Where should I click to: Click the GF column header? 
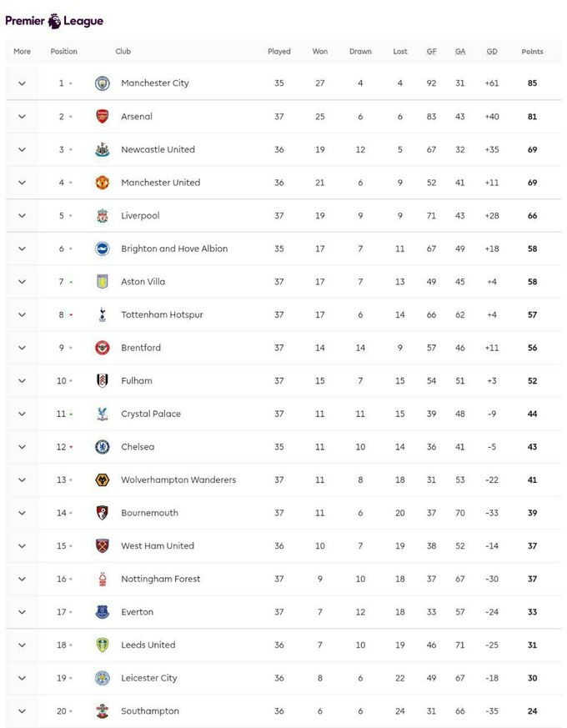432,52
